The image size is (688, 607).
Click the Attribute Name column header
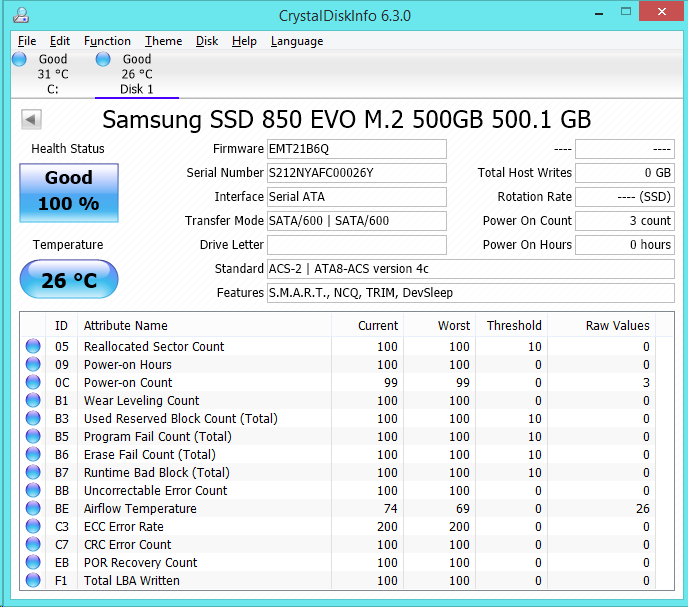(126, 325)
